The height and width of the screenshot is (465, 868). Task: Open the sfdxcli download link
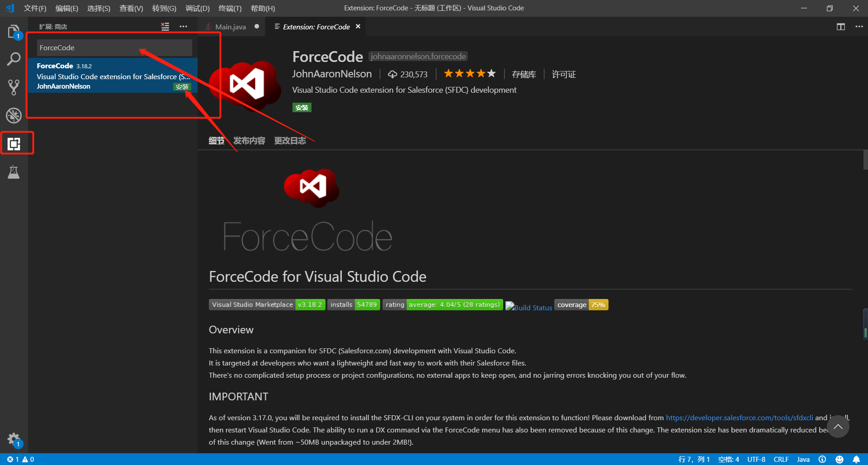[x=739, y=418]
